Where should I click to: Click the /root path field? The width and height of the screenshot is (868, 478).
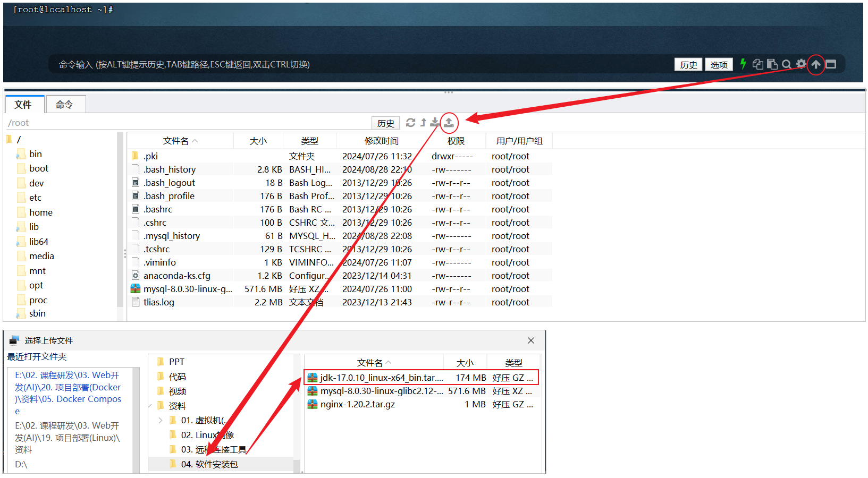[189, 123]
